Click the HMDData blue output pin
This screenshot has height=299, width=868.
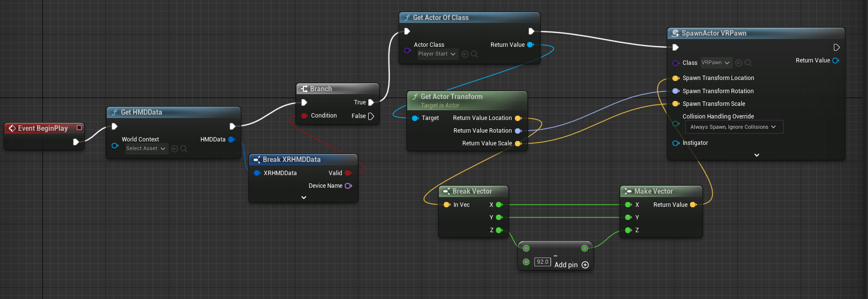pyautogui.click(x=232, y=140)
